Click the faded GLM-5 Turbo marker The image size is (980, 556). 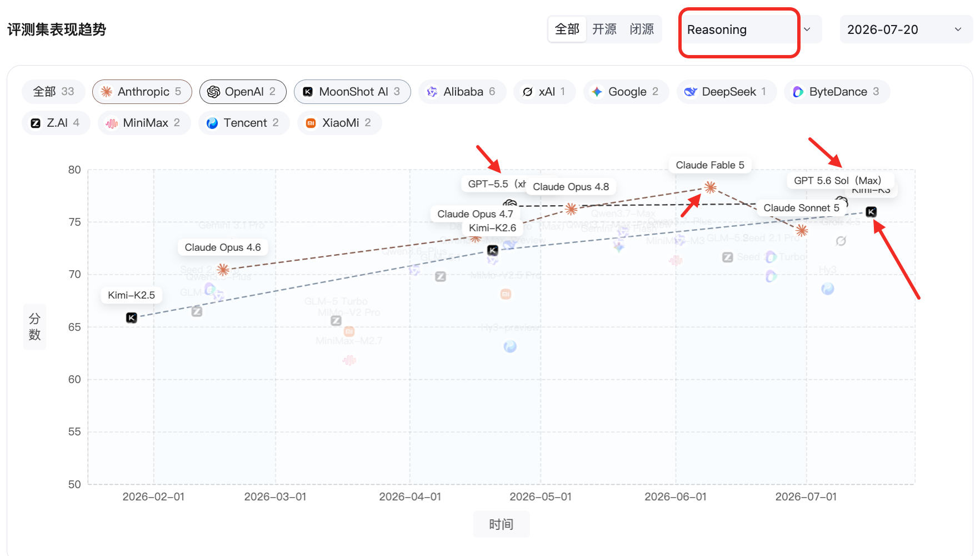click(x=336, y=321)
